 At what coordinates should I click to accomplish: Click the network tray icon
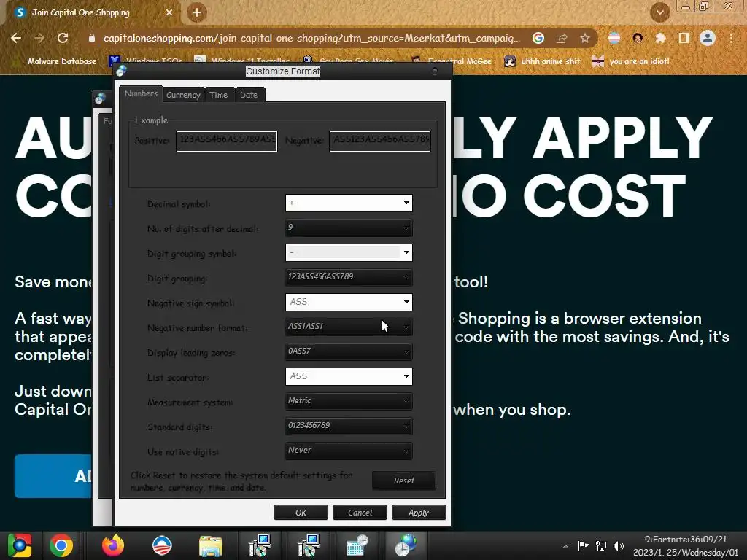pyautogui.click(x=601, y=545)
